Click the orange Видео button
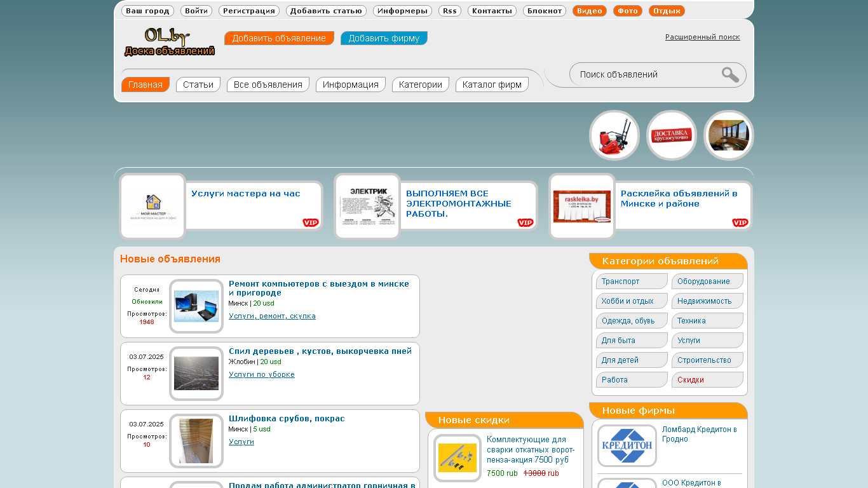This screenshot has width=868, height=488. click(x=590, y=11)
